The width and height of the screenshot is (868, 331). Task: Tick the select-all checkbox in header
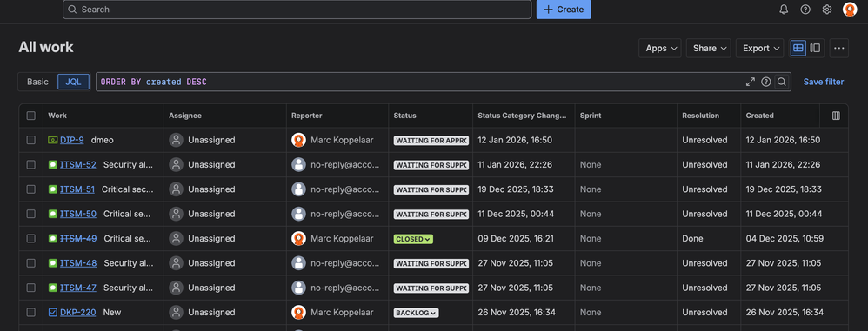pyautogui.click(x=31, y=116)
